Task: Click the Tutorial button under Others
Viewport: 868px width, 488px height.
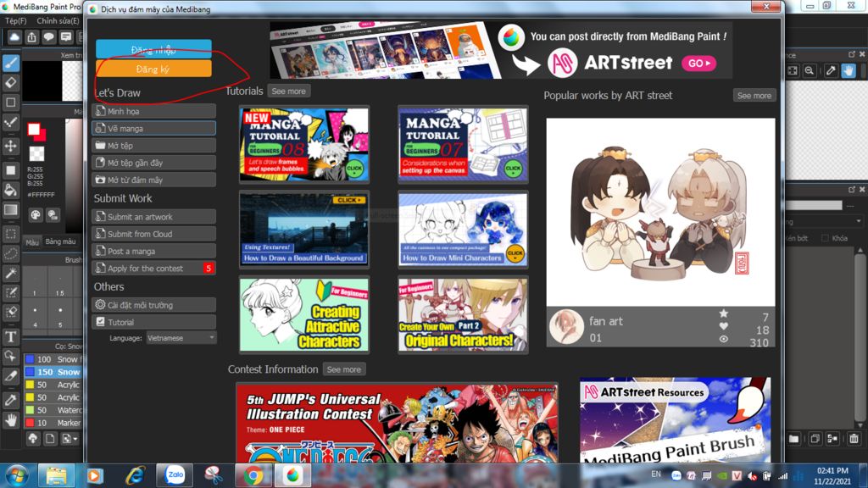Action: 154,322
